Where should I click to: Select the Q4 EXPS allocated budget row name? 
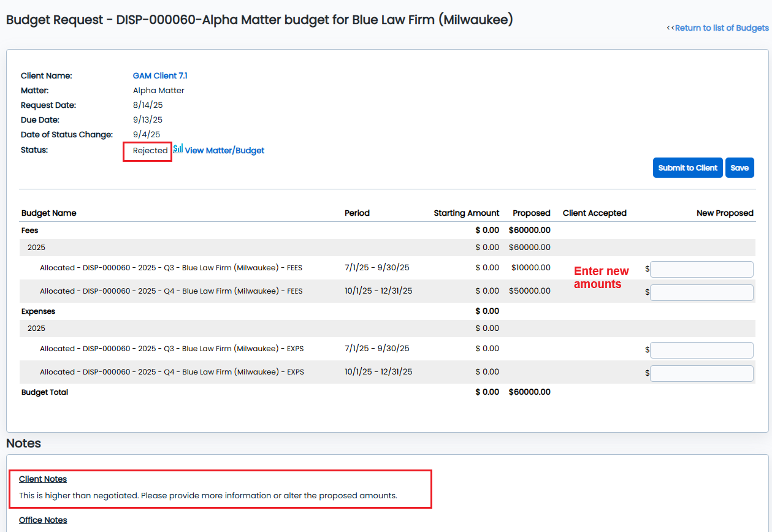(172, 372)
